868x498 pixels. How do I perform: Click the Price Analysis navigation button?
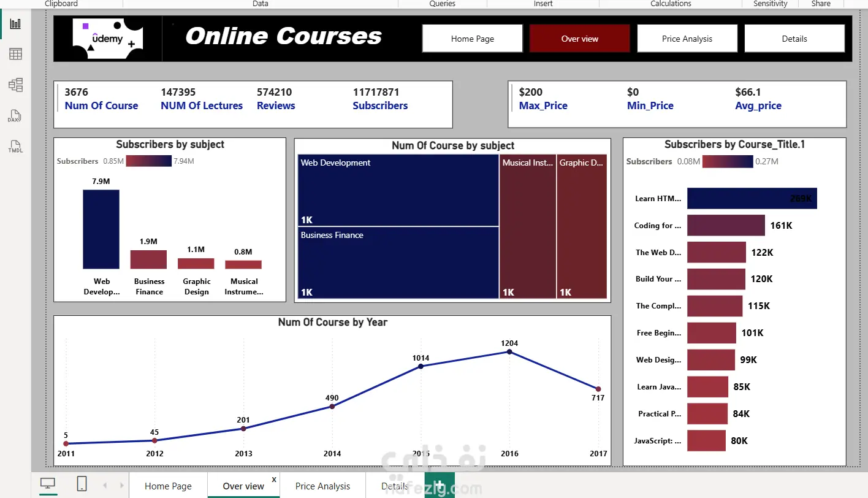pos(687,39)
